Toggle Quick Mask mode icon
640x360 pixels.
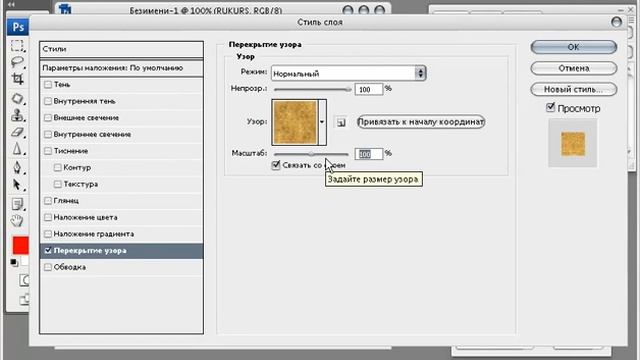click(24, 280)
